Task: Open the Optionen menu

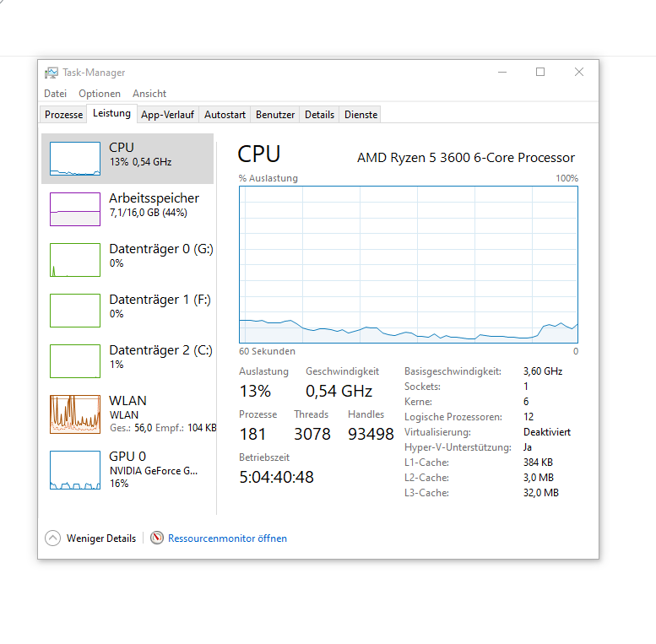Action: click(100, 94)
